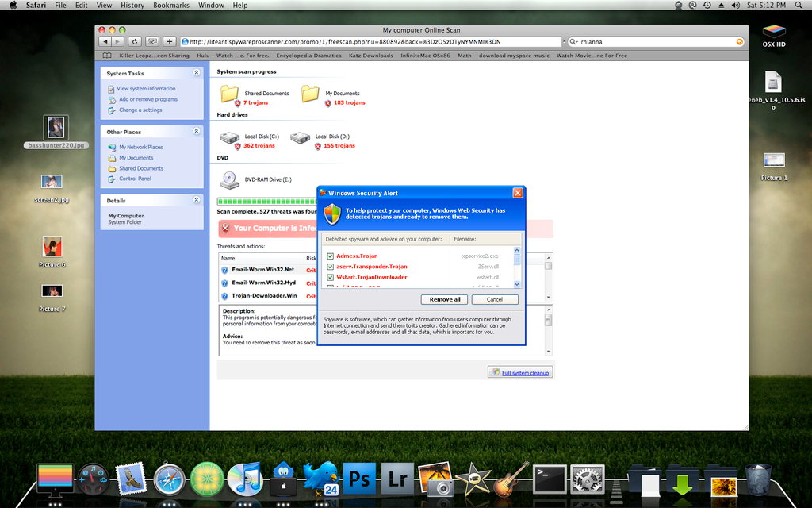Launch GarageBand from the dock

511,479
